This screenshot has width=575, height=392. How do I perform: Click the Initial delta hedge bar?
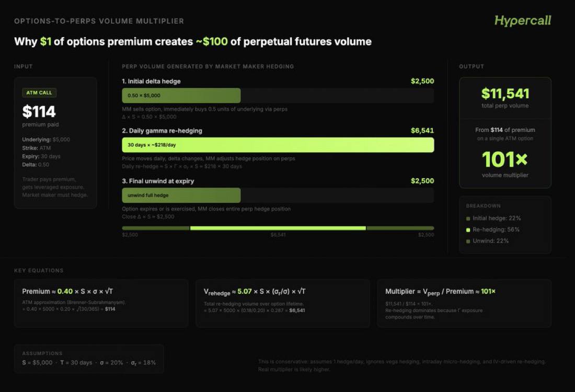coord(181,95)
